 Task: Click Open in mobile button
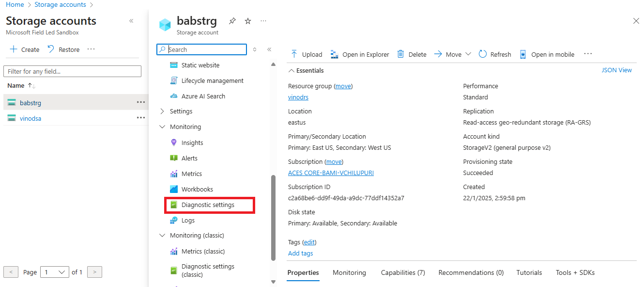coord(547,54)
